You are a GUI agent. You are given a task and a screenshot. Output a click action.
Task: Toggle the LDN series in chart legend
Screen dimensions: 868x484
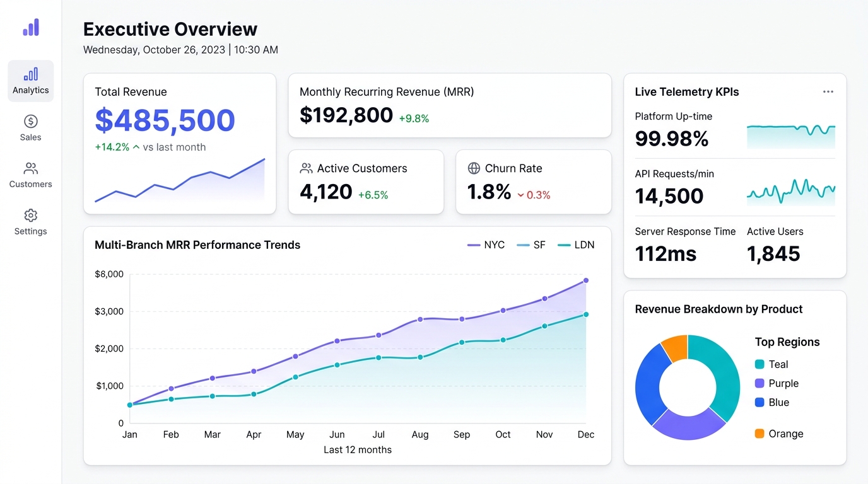576,245
